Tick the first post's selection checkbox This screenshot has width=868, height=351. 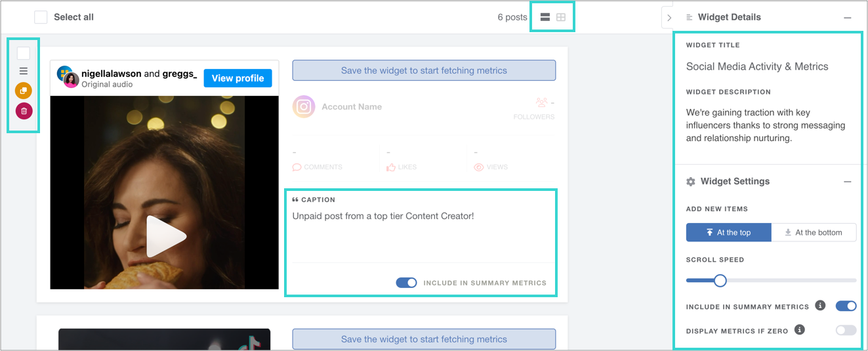tap(24, 53)
